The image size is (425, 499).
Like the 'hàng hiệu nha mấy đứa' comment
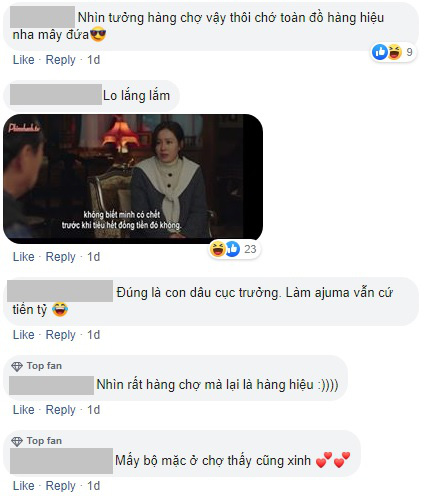(24, 60)
